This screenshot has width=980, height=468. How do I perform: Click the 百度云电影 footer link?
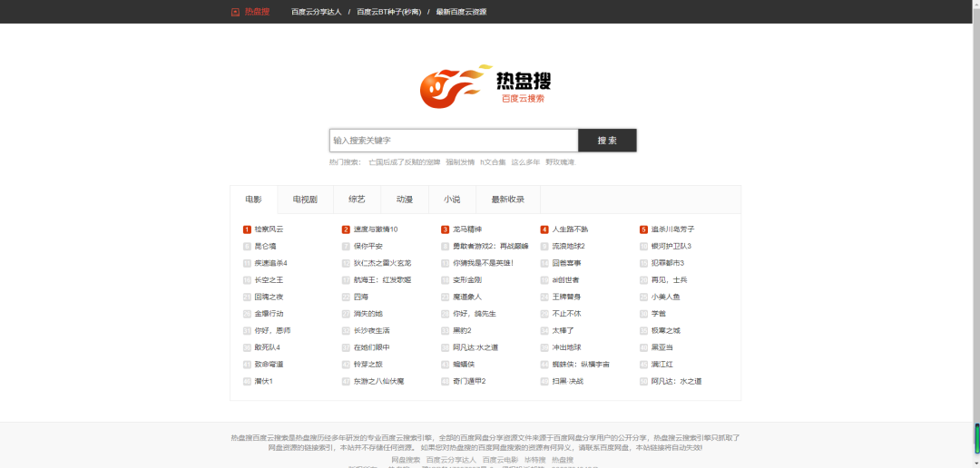[500, 460]
